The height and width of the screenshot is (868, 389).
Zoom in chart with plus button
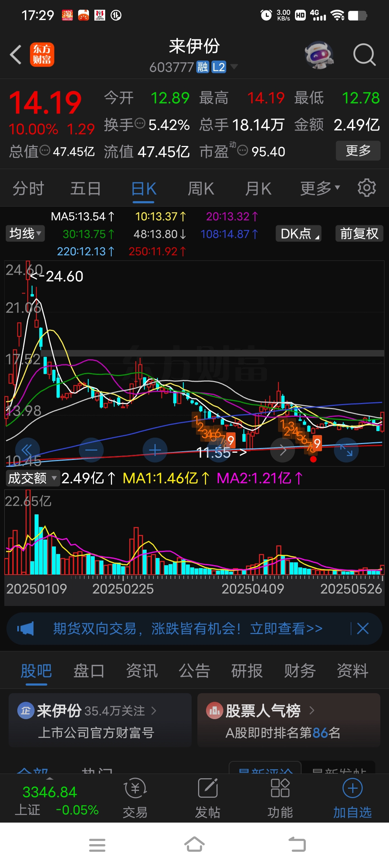155,450
